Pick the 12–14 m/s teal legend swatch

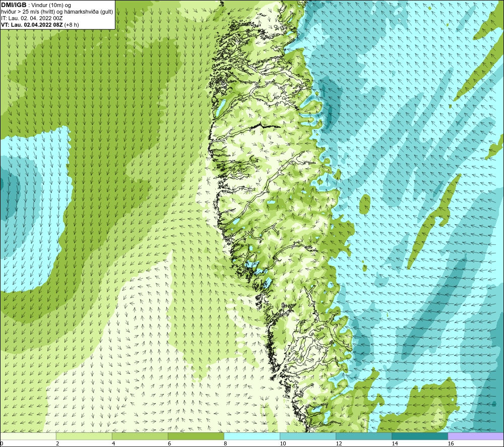pos(363,436)
